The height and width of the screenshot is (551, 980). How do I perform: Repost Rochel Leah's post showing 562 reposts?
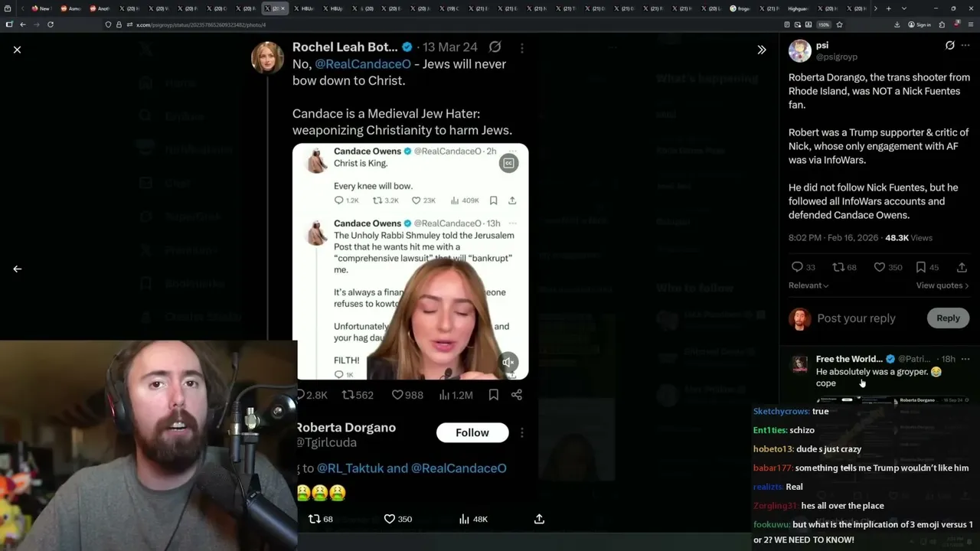tap(358, 395)
